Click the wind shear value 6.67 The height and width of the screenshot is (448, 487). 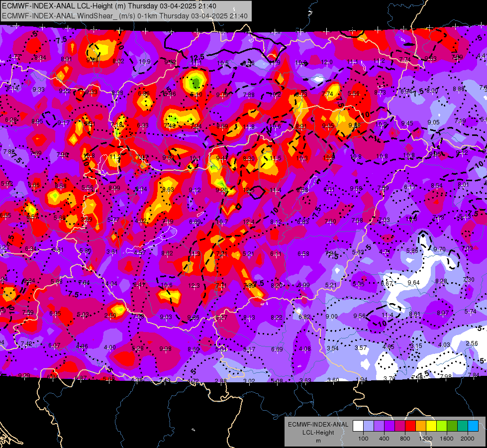[387, 284]
